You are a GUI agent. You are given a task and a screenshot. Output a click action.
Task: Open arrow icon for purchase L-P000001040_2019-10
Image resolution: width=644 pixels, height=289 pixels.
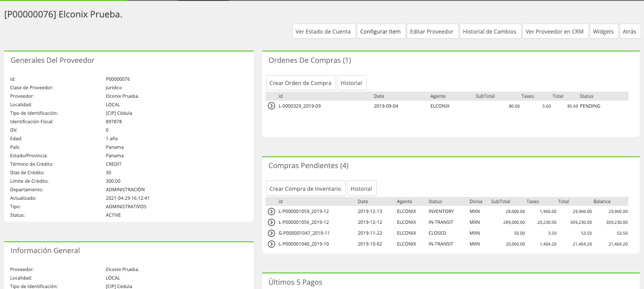pos(272,244)
